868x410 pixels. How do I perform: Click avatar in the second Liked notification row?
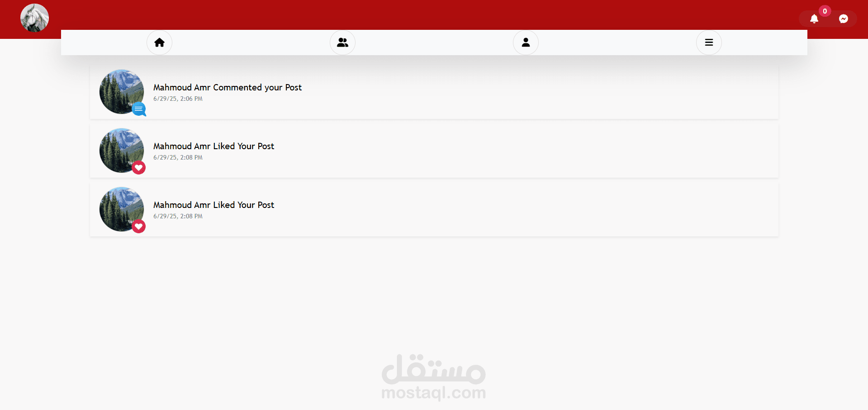click(x=122, y=151)
